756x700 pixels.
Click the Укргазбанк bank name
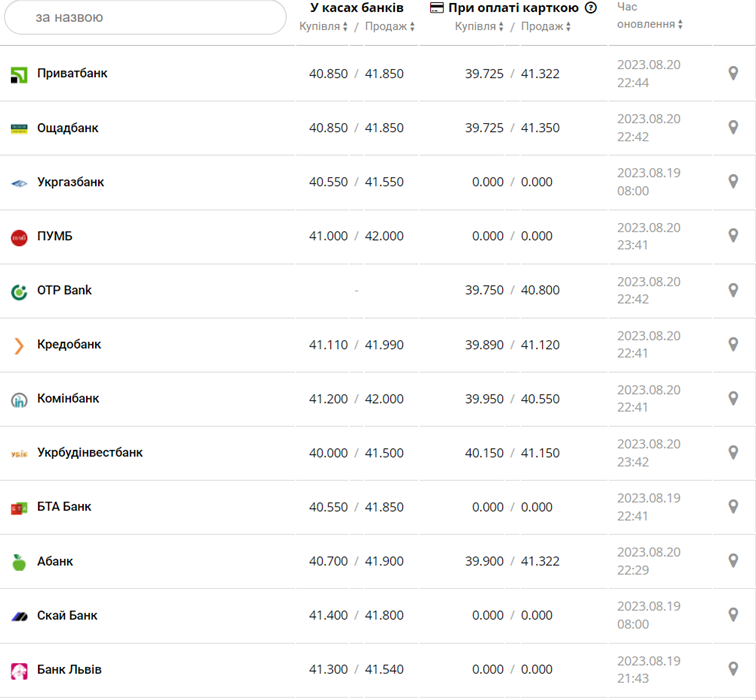[x=70, y=183]
